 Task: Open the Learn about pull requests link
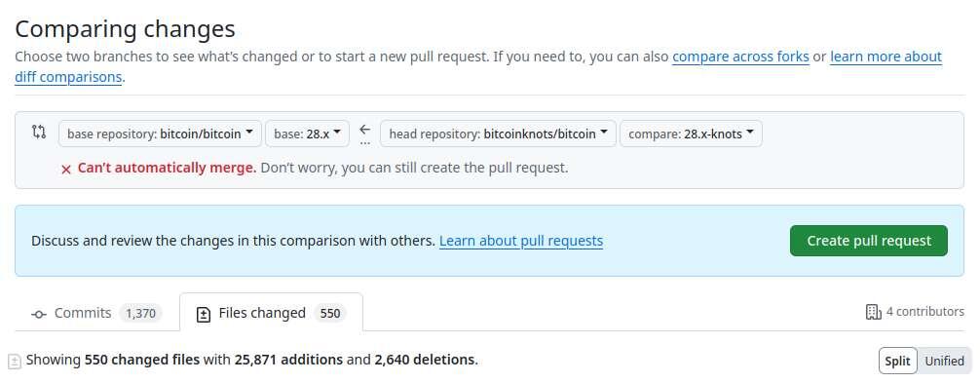pyautogui.click(x=521, y=241)
